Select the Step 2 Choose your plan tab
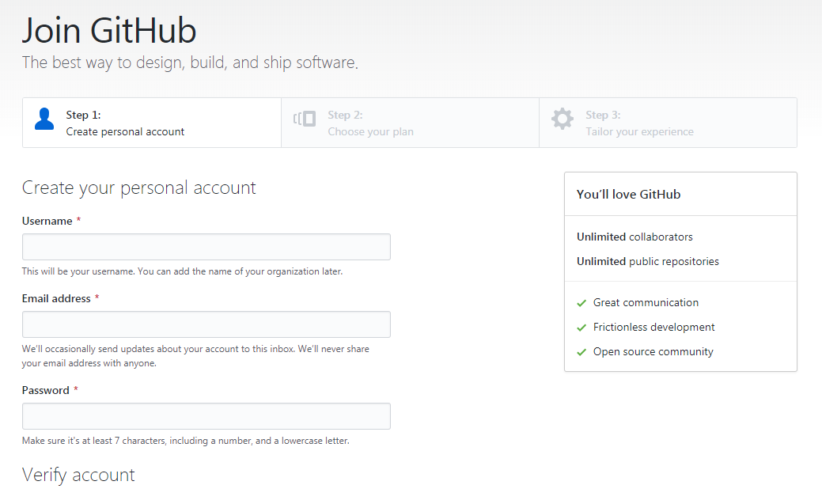Screen dimensions: 822x504 point(411,123)
